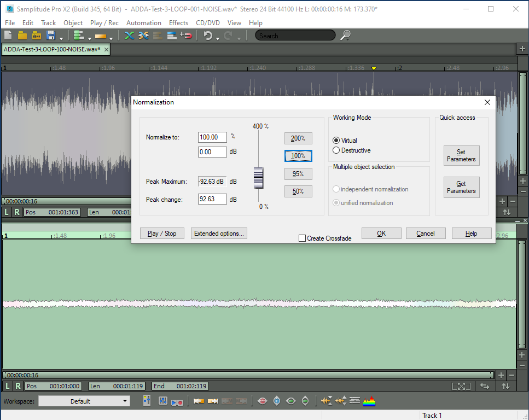Click the snap magnet icon
Screen dimensions: 529x420
[186, 36]
